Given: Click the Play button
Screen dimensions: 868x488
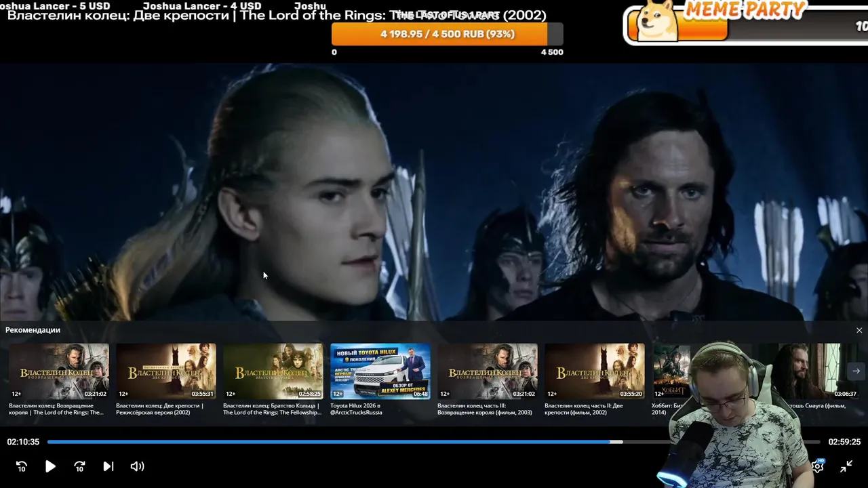Looking at the screenshot, I should click(x=50, y=466).
